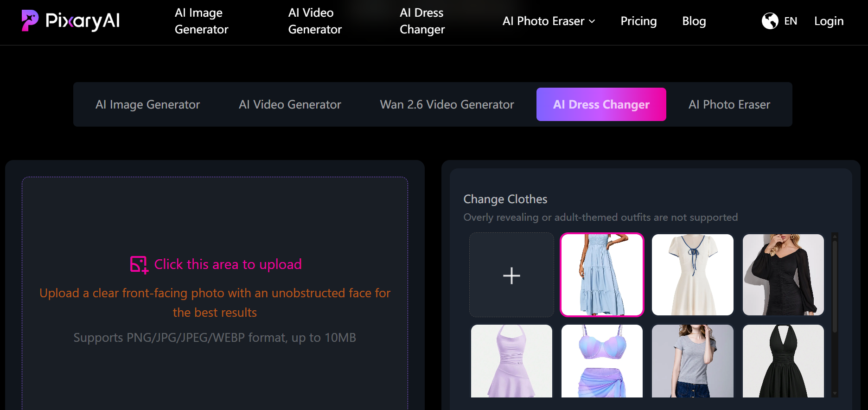This screenshot has height=410, width=868.
Task: Click the PixaryAI logo
Action: coord(70,21)
